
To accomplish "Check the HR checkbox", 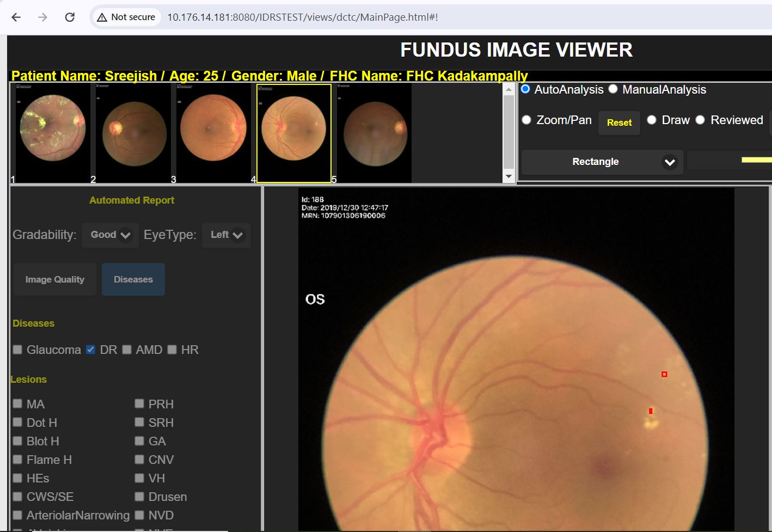I will coord(172,350).
